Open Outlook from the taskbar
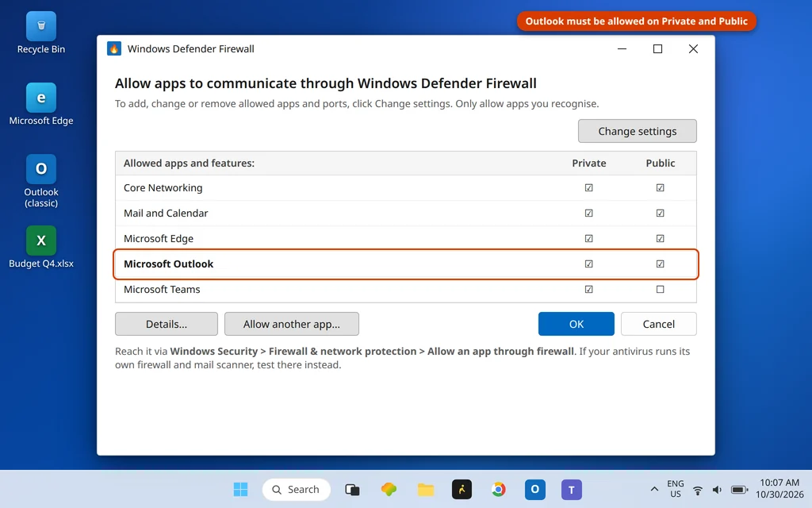This screenshot has height=508, width=812. (535, 489)
